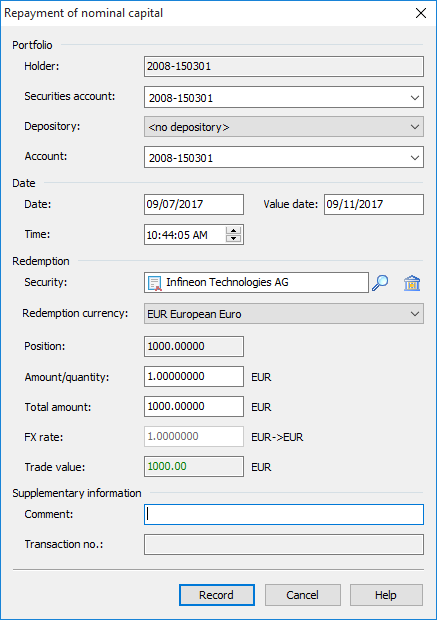The height and width of the screenshot is (620, 437).
Task: Click the Amount/quantity input field
Action: (194, 376)
